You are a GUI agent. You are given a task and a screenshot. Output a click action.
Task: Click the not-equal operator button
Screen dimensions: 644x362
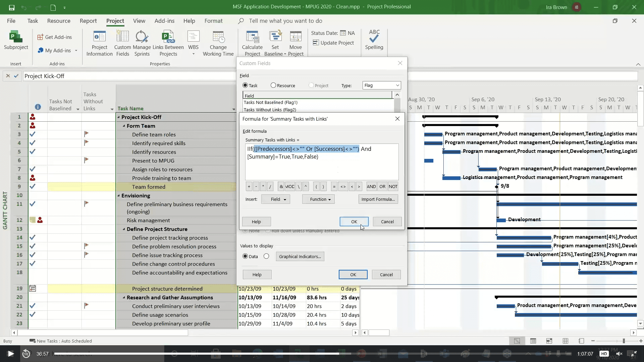[x=343, y=187]
